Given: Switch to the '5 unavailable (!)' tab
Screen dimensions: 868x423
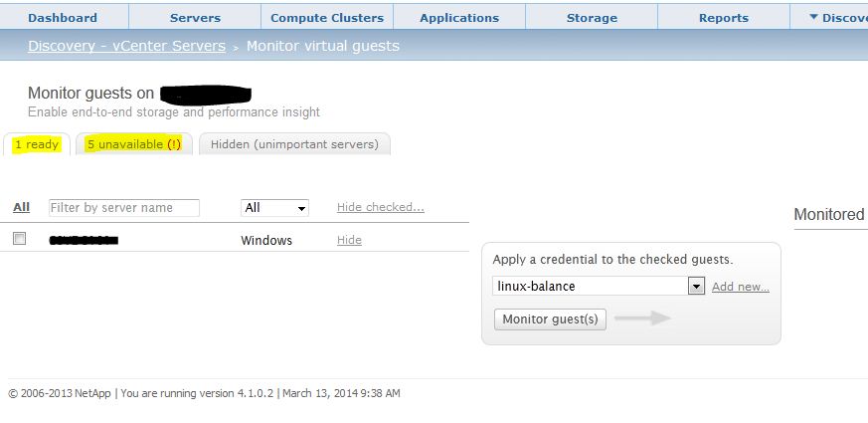Looking at the screenshot, I should pyautogui.click(x=134, y=144).
